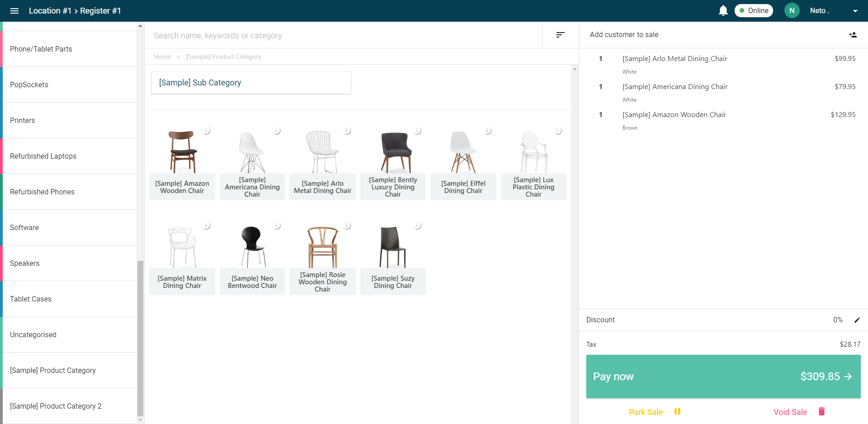
Task: Show info for Neo Bentwood Chair
Action: [277, 226]
